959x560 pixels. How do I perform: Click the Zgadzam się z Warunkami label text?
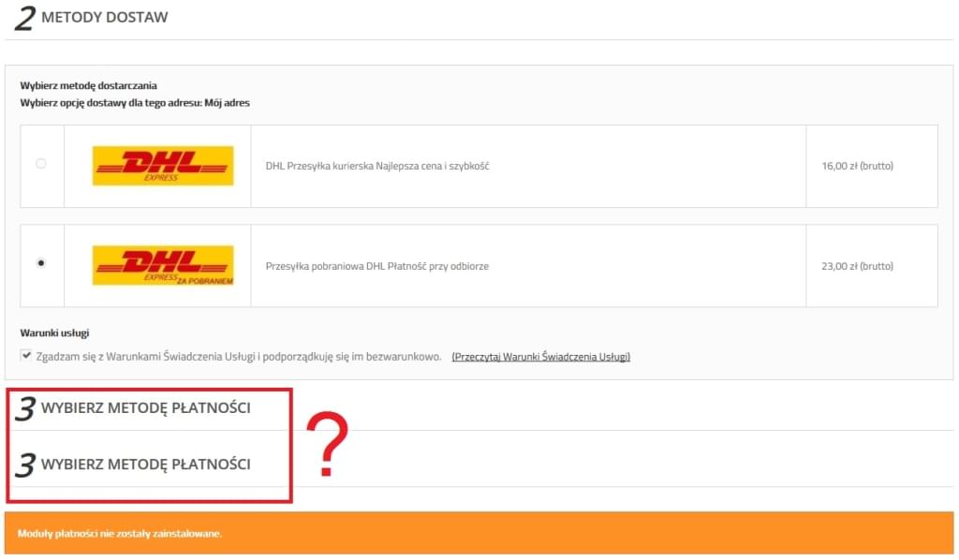(x=238, y=357)
